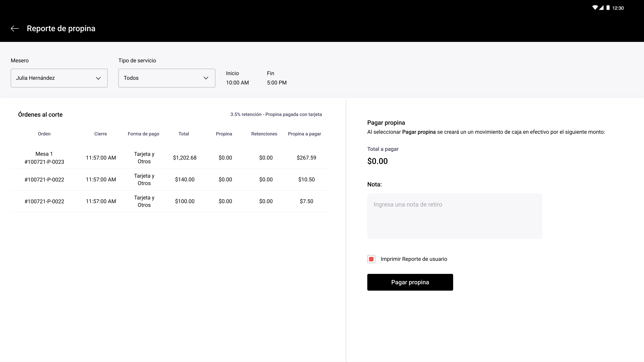Viewport: 644px width, 362px height.
Task: Click the Reporte de propina title
Action: 61,28
